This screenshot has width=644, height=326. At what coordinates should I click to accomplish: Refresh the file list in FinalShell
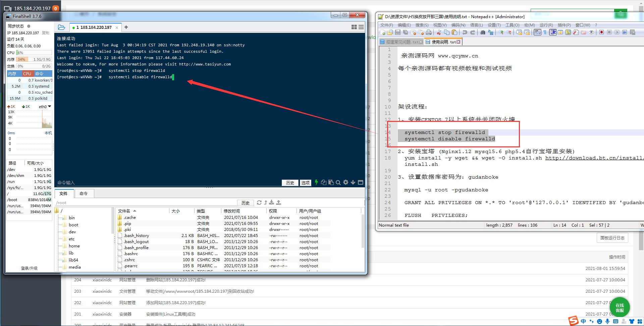pos(259,202)
